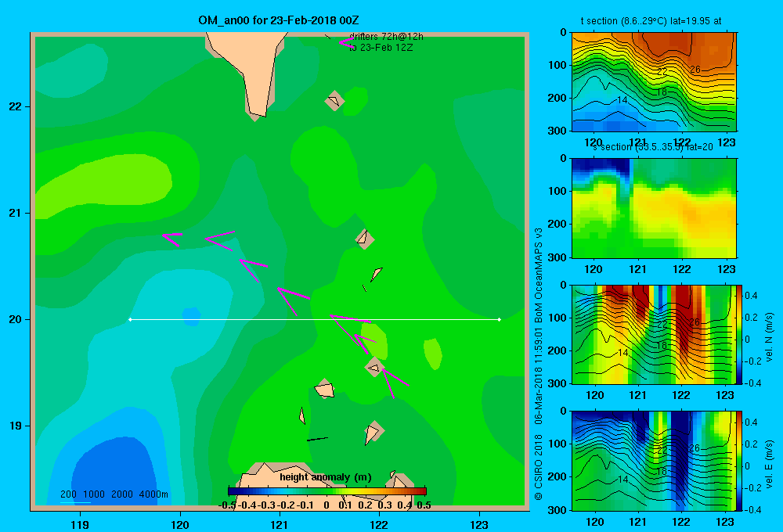Click latitude label '19' on main map axis
The image size is (783, 532).
pyautogui.click(x=15, y=426)
